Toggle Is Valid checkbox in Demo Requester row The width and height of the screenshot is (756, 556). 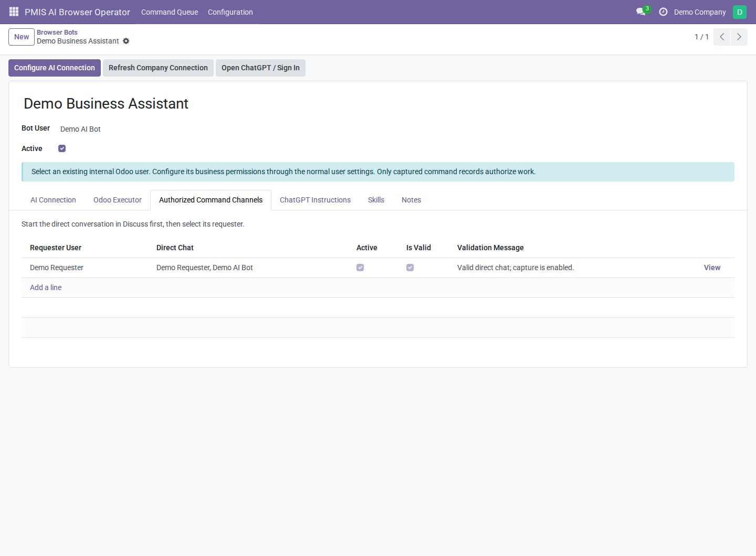[x=410, y=268]
